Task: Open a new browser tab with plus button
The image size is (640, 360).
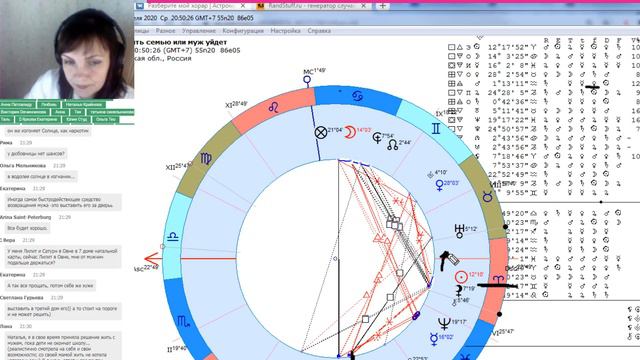Action: coord(382,6)
